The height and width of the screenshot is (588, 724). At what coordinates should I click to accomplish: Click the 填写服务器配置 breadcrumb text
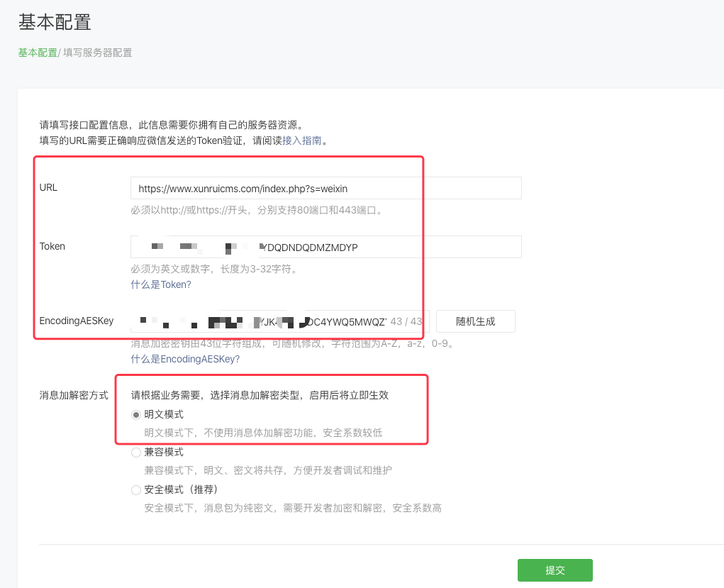point(97,52)
